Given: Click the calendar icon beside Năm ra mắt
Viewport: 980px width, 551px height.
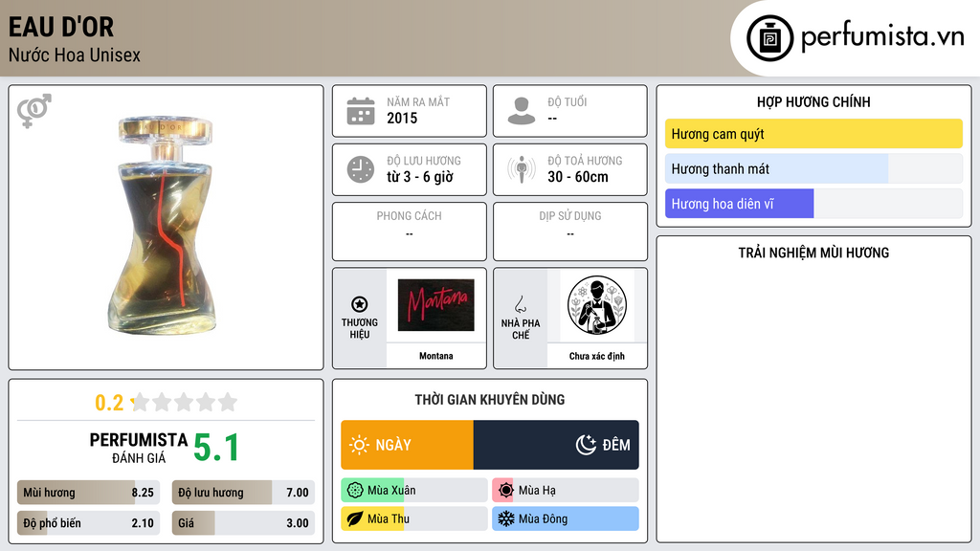Looking at the screenshot, I should [361, 111].
